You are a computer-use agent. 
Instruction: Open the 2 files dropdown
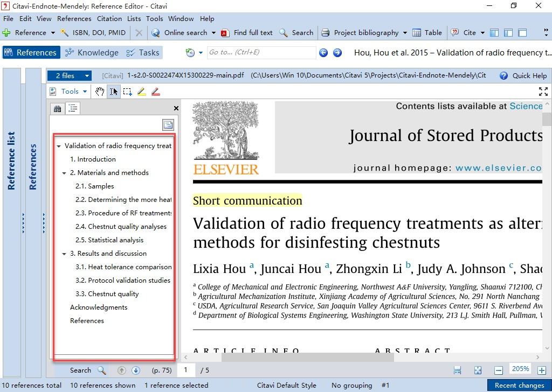tap(70, 75)
